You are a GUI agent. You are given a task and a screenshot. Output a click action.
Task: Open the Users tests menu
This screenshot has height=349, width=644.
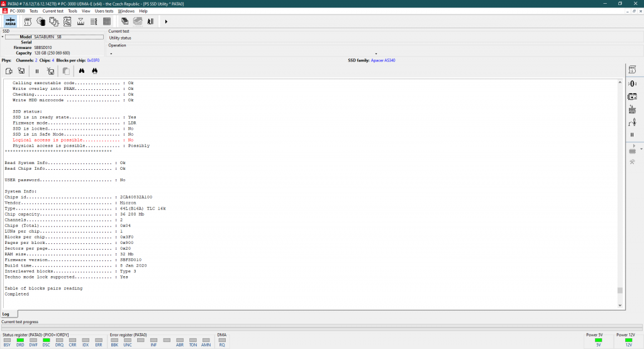104,11
